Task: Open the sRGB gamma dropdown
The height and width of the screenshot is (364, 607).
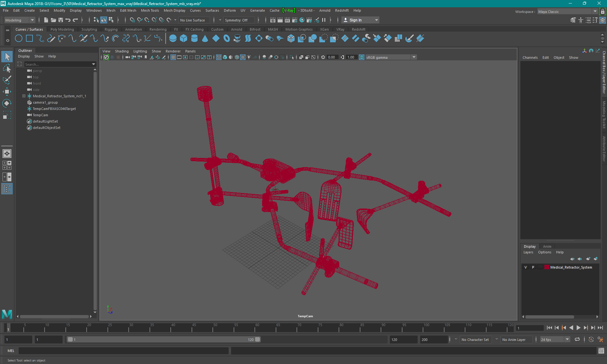Action: click(x=391, y=57)
